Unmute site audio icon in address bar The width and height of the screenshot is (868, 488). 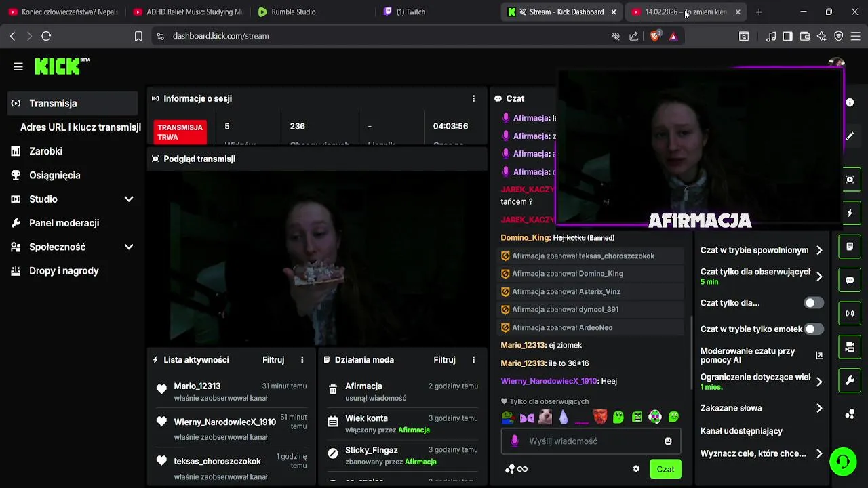click(x=616, y=36)
